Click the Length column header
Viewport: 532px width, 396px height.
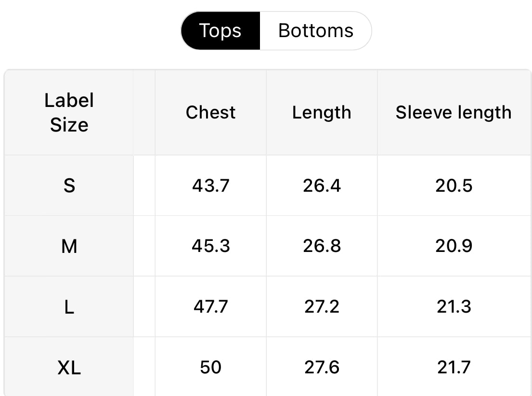[322, 113]
